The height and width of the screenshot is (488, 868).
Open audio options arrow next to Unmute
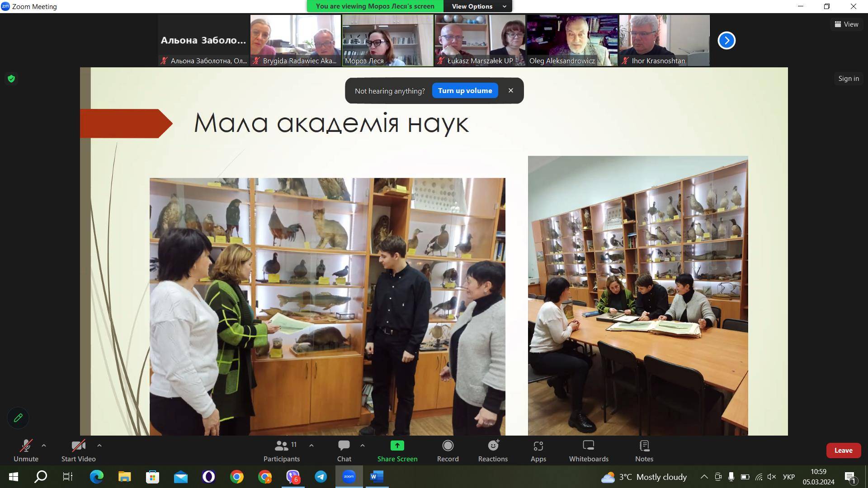(44, 446)
